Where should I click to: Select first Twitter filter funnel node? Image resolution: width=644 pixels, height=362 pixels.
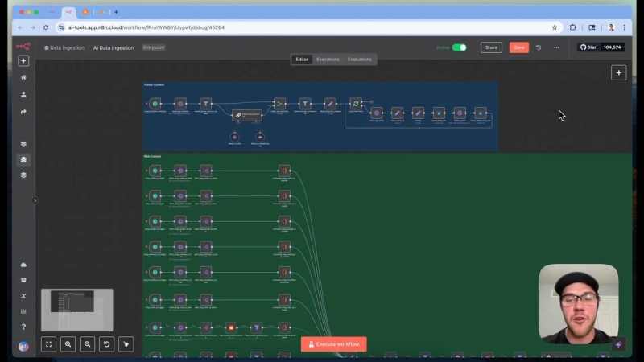point(206,104)
